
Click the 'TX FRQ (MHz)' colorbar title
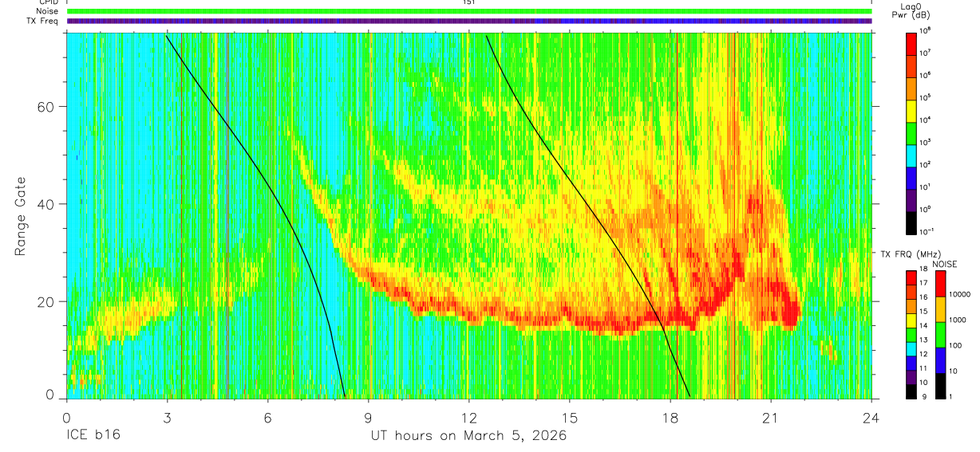click(x=911, y=254)
